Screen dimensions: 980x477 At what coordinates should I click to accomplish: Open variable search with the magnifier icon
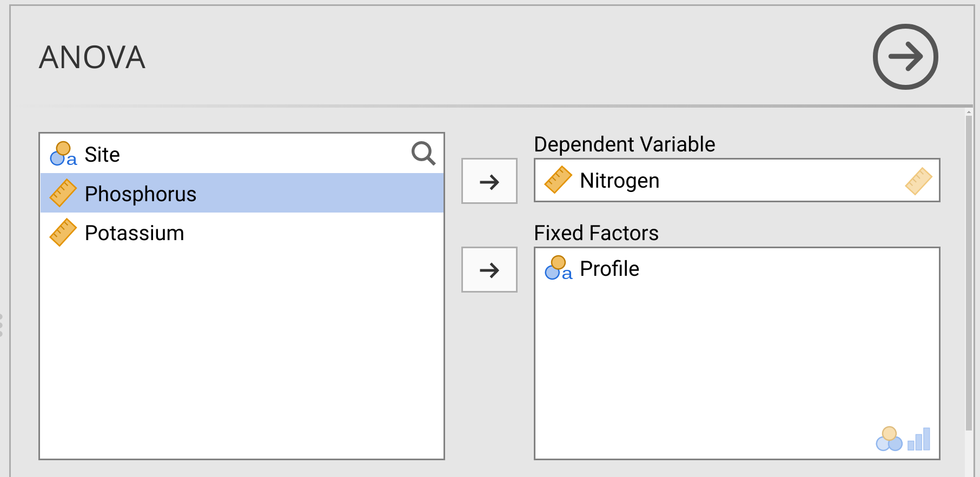423,154
